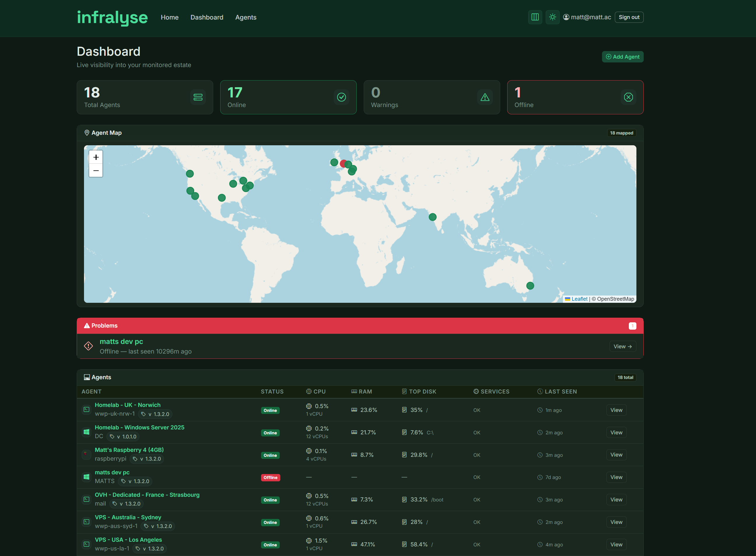This screenshot has width=756, height=556.
Task: Select the 1 Offline stat card
Action: (575, 97)
